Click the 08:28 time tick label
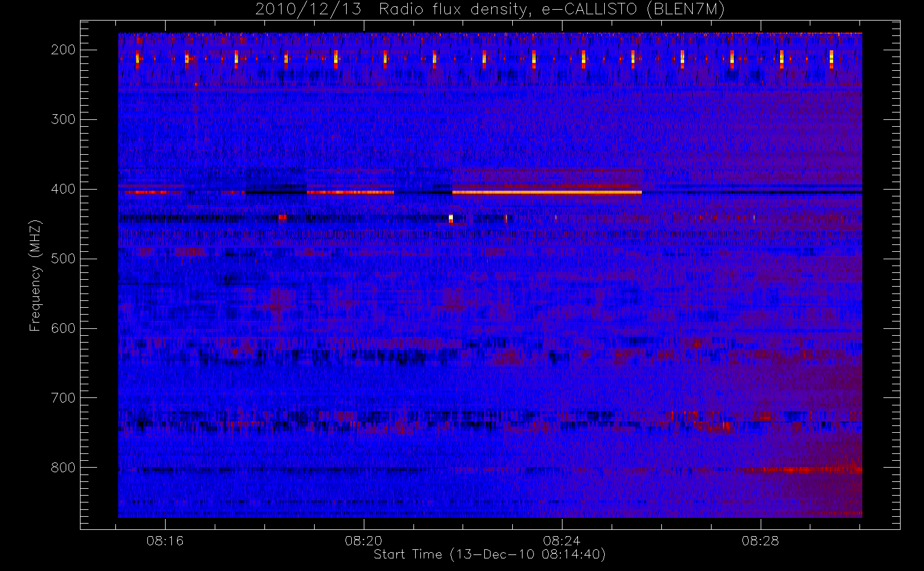The image size is (924, 571). tap(761, 541)
